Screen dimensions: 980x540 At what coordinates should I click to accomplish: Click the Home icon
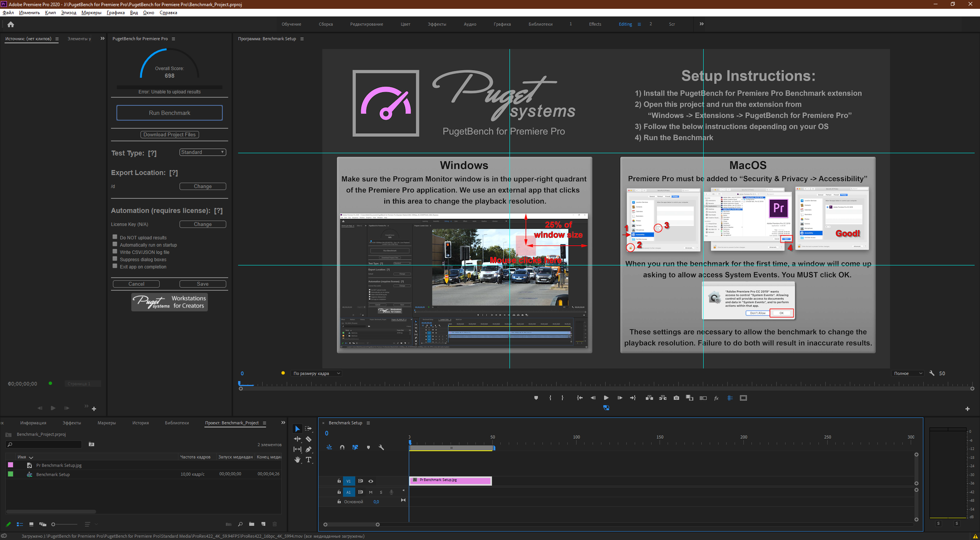(x=11, y=24)
